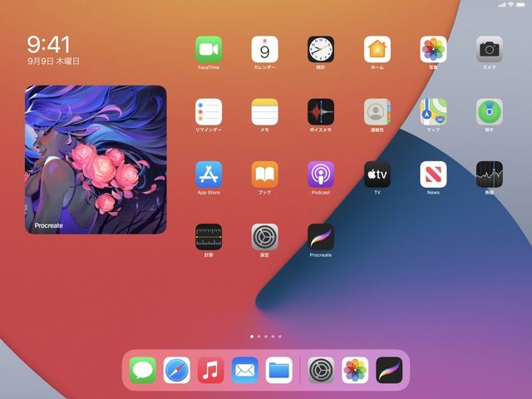This screenshot has width=532, height=399.
Task: Open the Apple TV app
Action: 377,175
